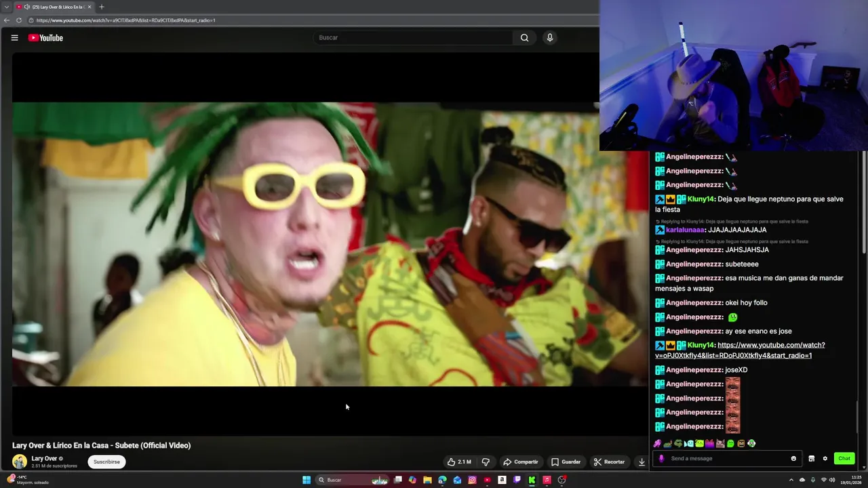Screen dimensions: 868x488
Task: Click username karlalunaaa in chat
Action: click(686, 230)
